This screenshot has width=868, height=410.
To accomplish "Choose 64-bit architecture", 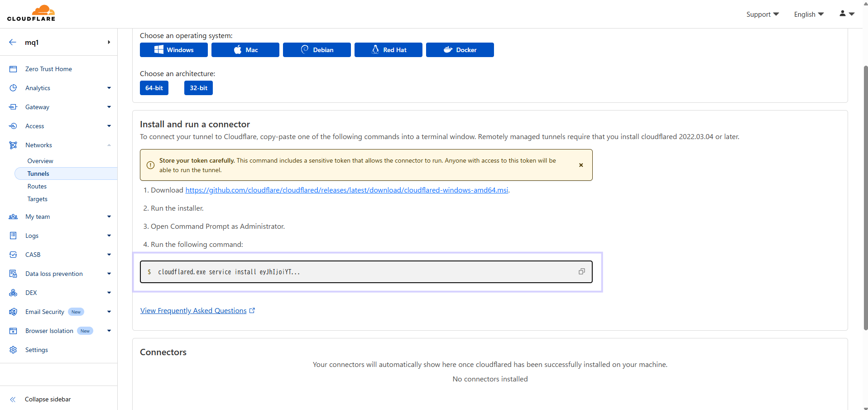I will (x=154, y=88).
